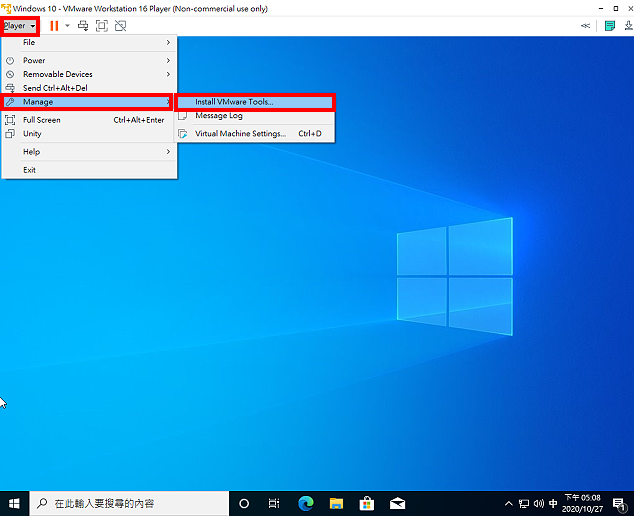Screen dimensions: 634x522
Task: Click the network icon in system tray
Action: (524, 504)
